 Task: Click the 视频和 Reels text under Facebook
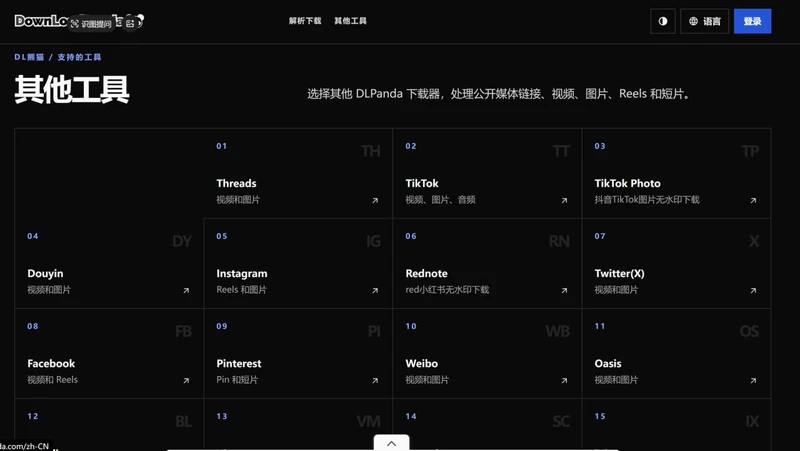tap(53, 380)
